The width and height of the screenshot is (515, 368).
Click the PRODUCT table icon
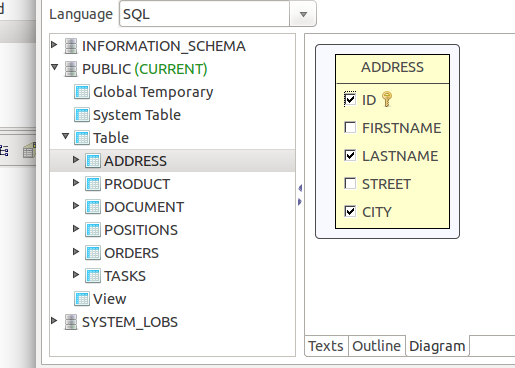(x=93, y=184)
